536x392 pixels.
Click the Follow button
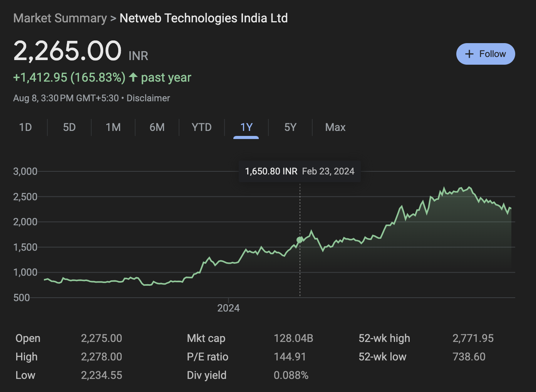486,54
